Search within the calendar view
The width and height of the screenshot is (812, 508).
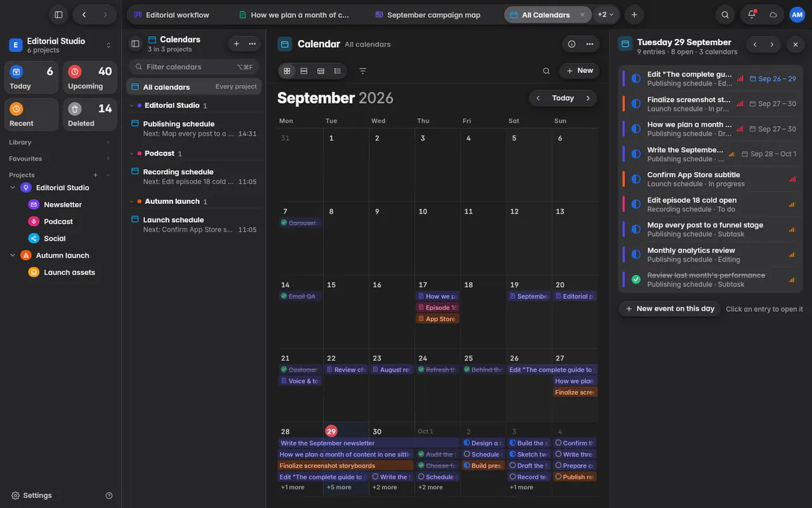546,71
